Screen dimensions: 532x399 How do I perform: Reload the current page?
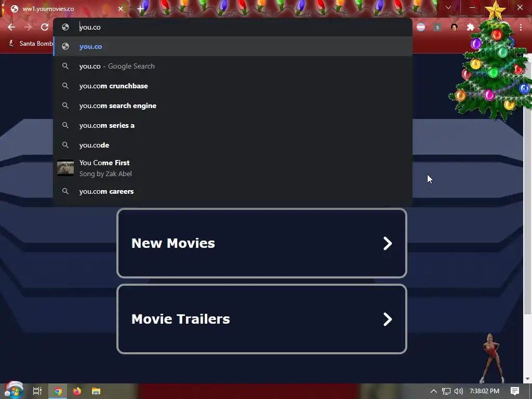(x=45, y=27)
